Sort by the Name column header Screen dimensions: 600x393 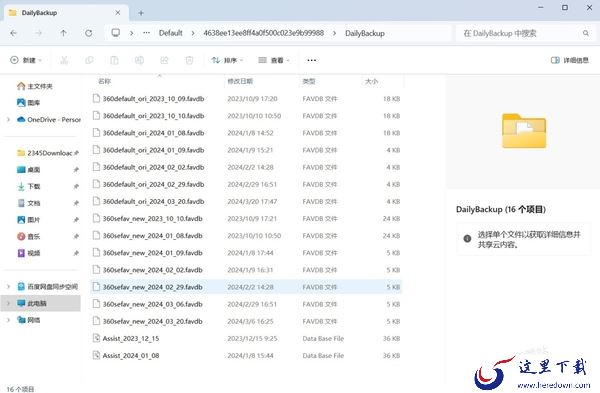tap(104, 81)
